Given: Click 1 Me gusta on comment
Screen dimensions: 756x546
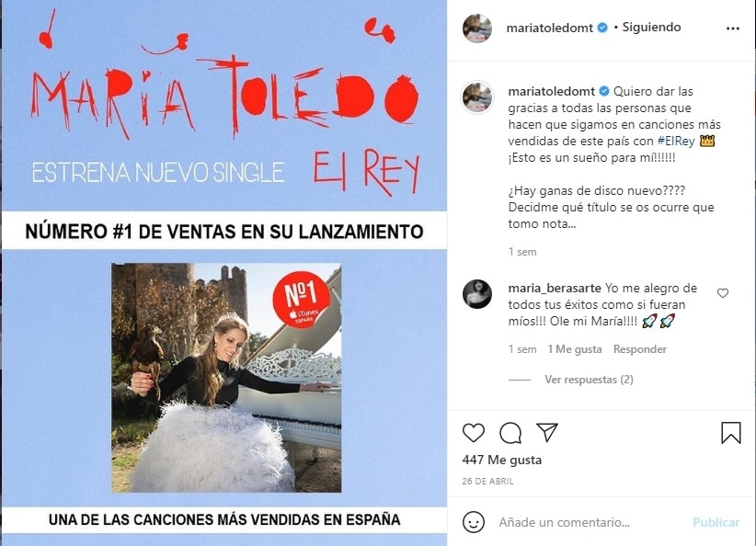Looking at the screenshot, I should point(574,349).
